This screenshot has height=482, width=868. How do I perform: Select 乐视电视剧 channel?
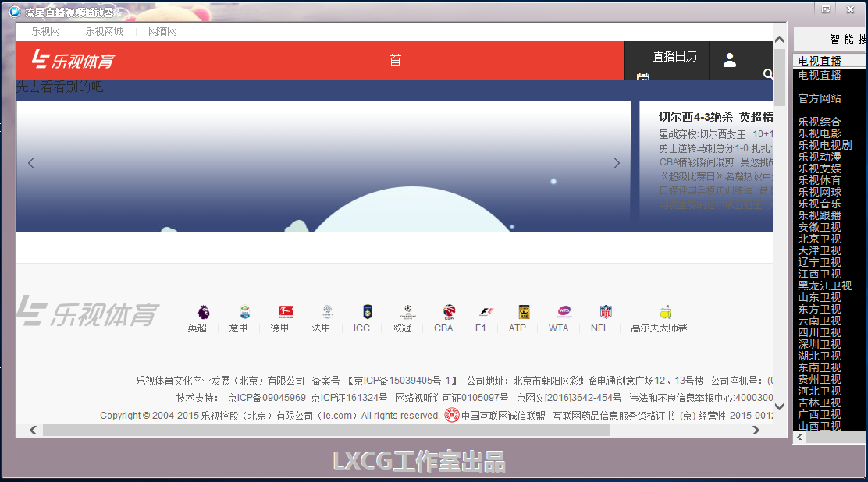pyautogui.click(x=825, y=145)
